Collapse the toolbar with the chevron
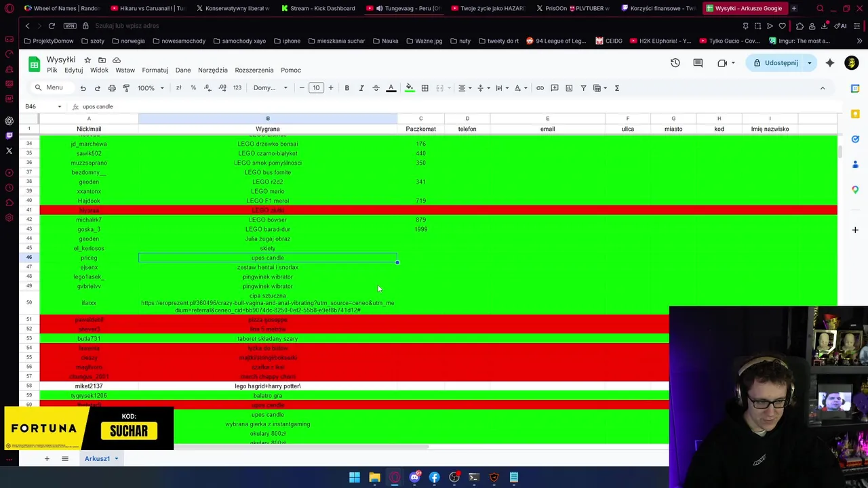 click(x=823, y=88)
